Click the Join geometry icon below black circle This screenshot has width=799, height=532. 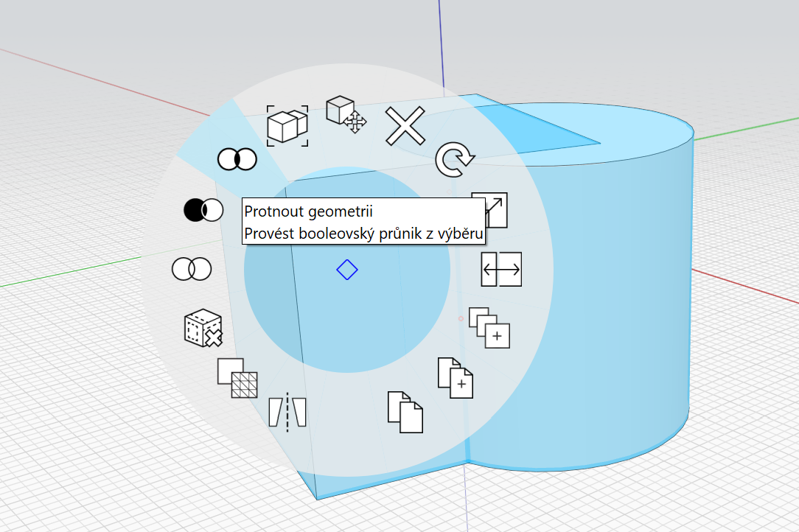(x=192, y=269)
